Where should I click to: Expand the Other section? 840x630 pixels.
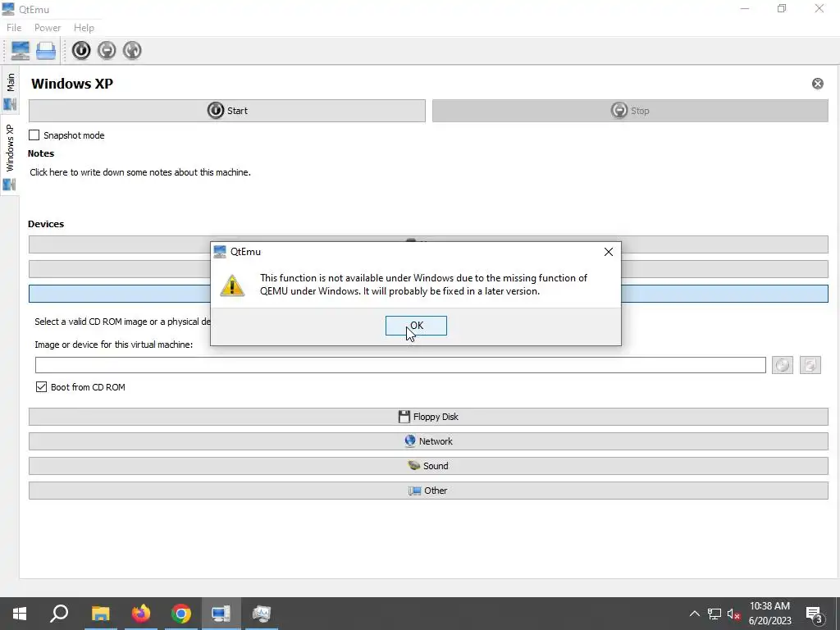428,491
